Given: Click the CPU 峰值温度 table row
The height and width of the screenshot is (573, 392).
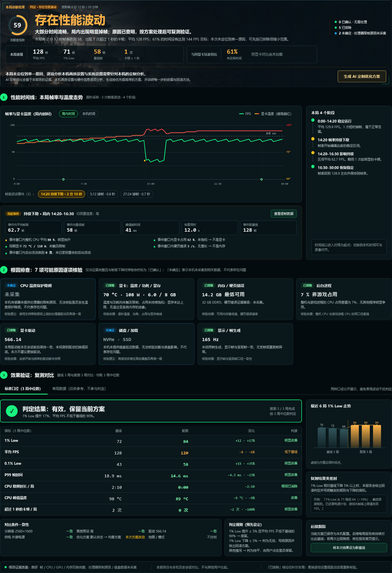Looking at the screenshot, I should pos(151,498).
